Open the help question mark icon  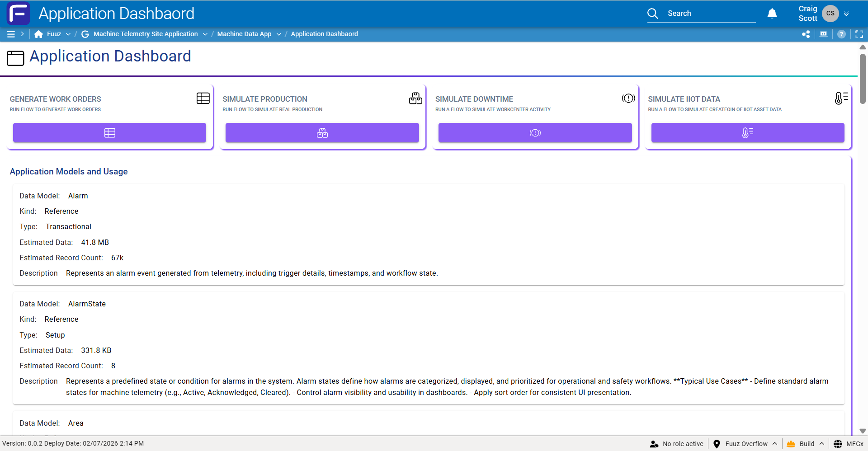841,34
